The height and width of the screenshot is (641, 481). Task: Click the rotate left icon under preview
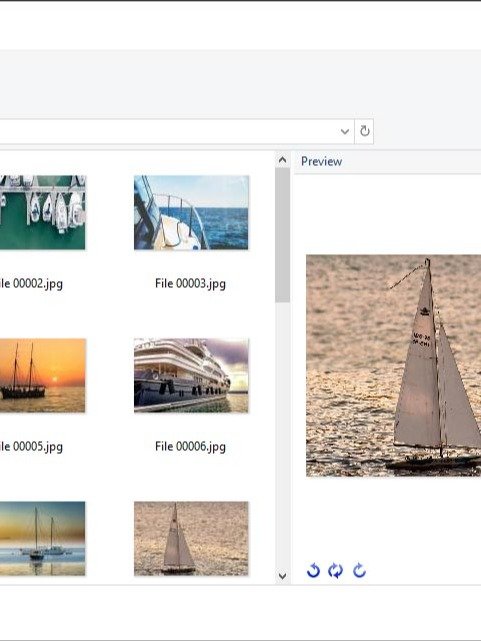pyautogui.click(x=313, y=570)
